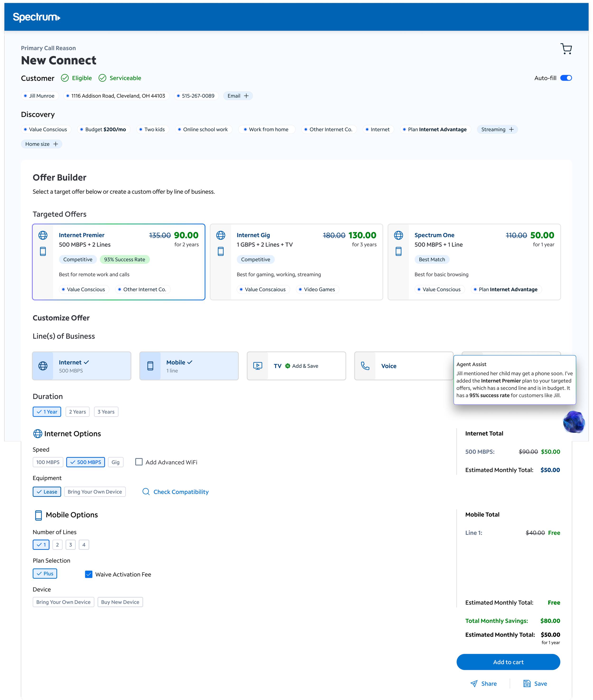Select the 1 Year duration option
This screenshot has width=593, height=700.
(x=47, y=411)
